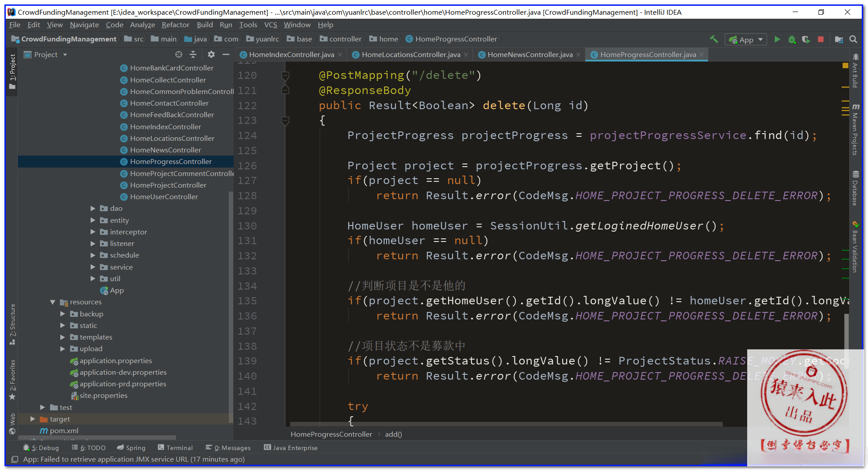Open the App run configuration dropdown
The width and height of the screenshot is (868, 471).
pyautogui.click(x=746, y=40)
